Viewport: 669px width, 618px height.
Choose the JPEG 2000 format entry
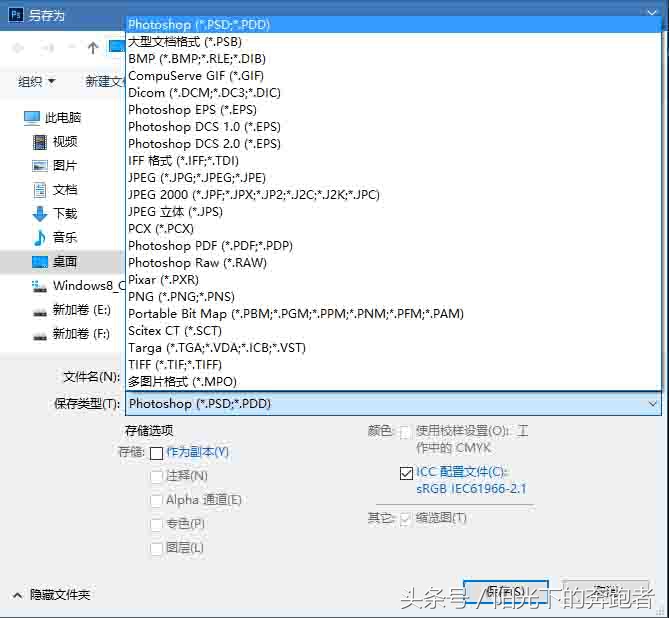[x=393, y=195]
